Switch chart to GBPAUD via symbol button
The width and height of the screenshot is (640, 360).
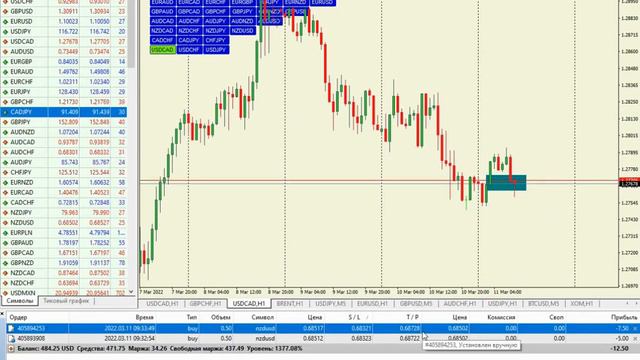coord(162,11)
